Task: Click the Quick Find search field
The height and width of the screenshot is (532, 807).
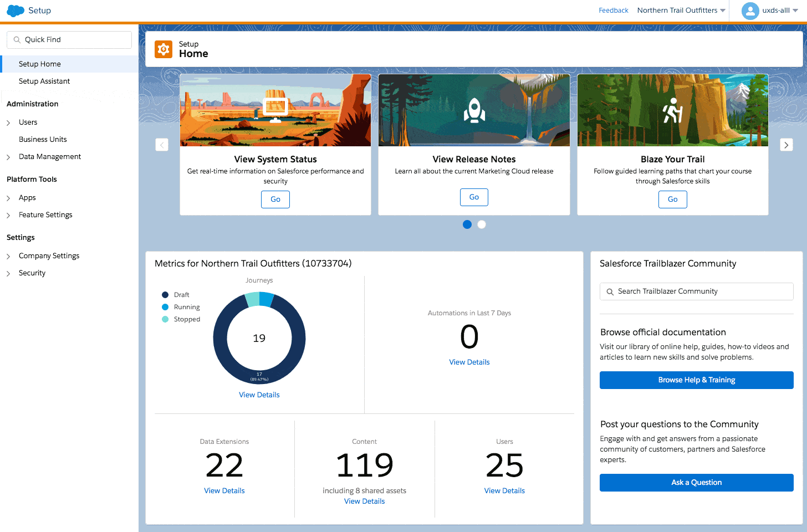Action: pyautogui.click(x=69, y=40)
